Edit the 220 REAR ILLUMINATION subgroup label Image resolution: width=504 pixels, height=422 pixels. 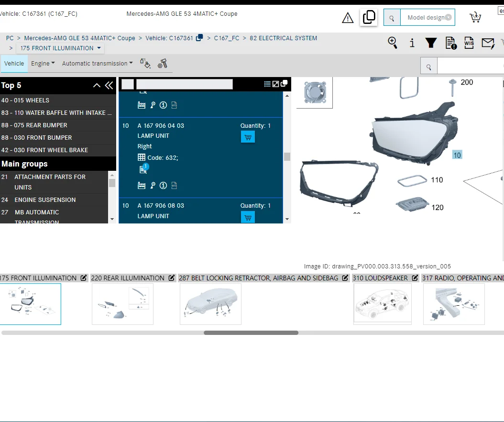pos(172,278)
